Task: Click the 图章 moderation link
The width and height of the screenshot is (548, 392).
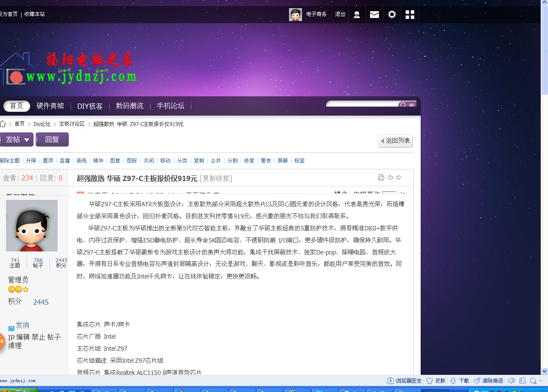Action: 115,160
